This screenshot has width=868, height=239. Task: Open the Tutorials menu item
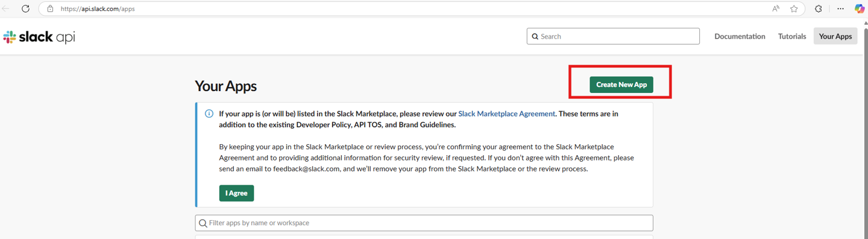click(792, 36)
